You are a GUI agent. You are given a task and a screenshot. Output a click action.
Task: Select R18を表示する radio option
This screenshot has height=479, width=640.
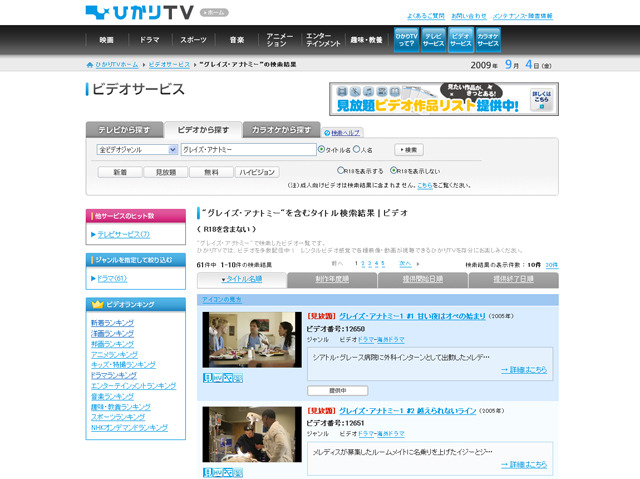click(x=340, y=170)
